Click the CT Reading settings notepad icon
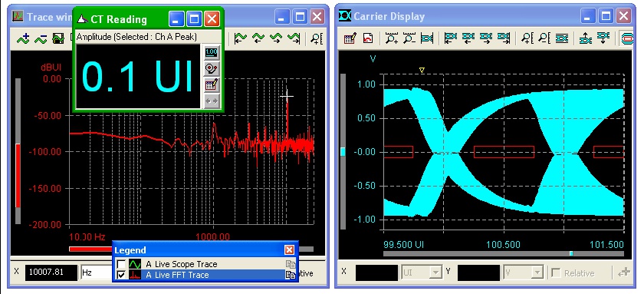Image resolution: width=644 pixels, height=294 pixels. [x=212, y=85]
